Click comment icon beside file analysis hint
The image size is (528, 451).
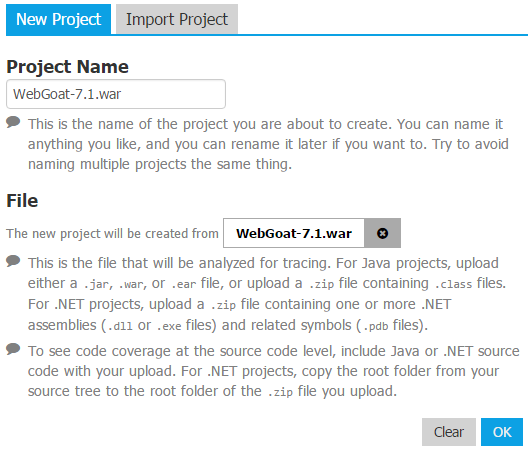click(13, 261)
